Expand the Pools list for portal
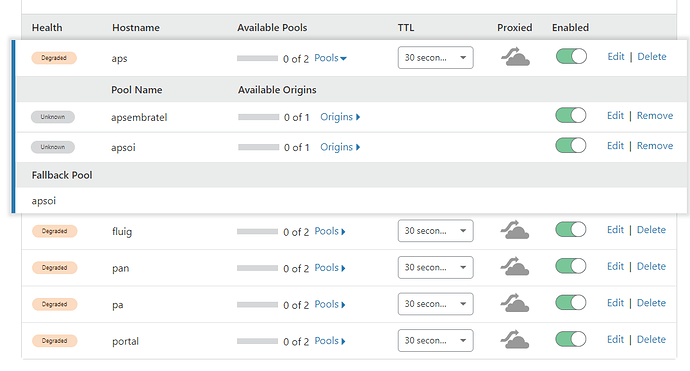690x371 pixels. point(330,341)
